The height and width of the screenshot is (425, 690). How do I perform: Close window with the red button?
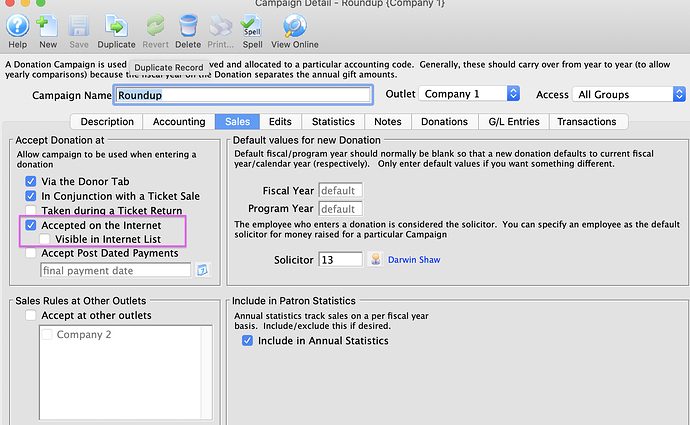9,2
